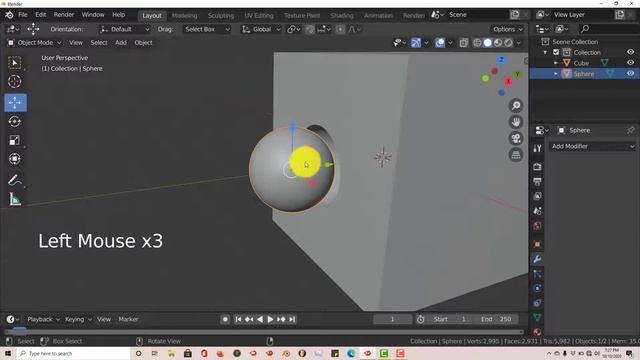This screenshot has height=360, width=640.
Task: Activate the Cursor tool
Action: [x=15, y=81]
